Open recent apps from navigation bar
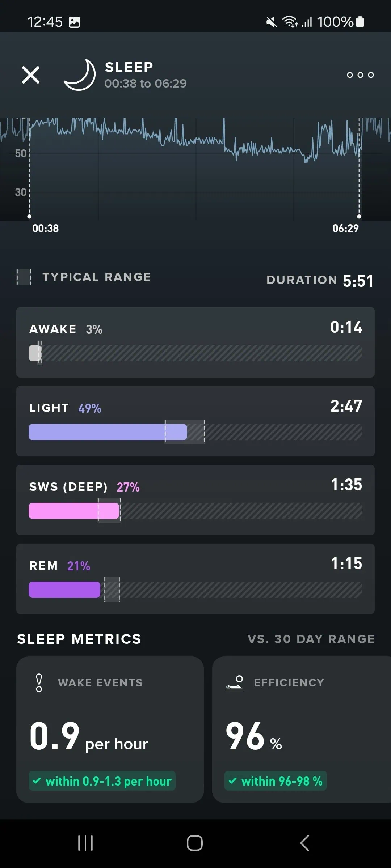Image resolution: width=391 pixels, height=868 pixels. click(85, 843)
